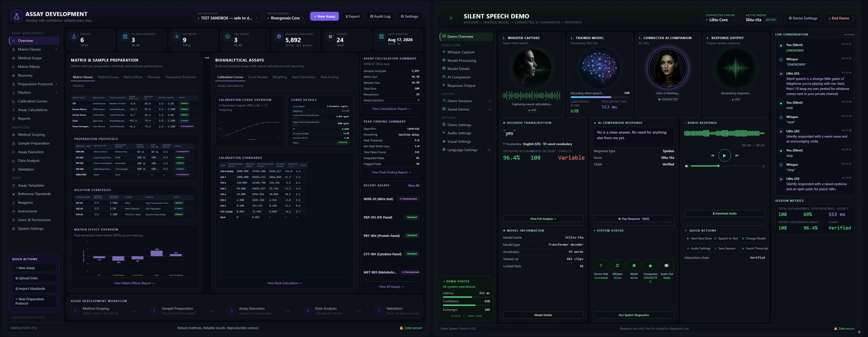
Task: Click the lock icon beside Data secure in Assay window
Action: point(401,328)
